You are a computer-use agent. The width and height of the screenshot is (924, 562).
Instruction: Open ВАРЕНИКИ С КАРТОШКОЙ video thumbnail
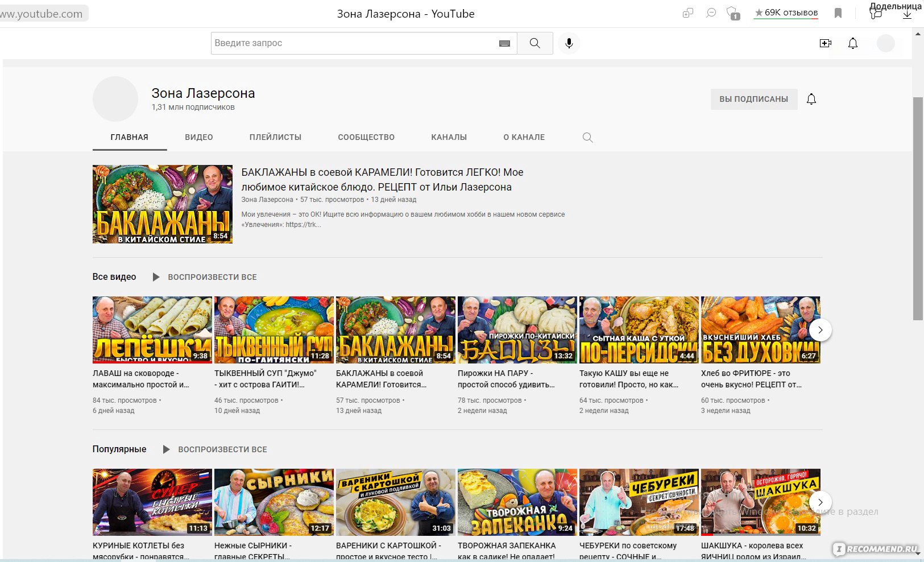coord(396,502)
